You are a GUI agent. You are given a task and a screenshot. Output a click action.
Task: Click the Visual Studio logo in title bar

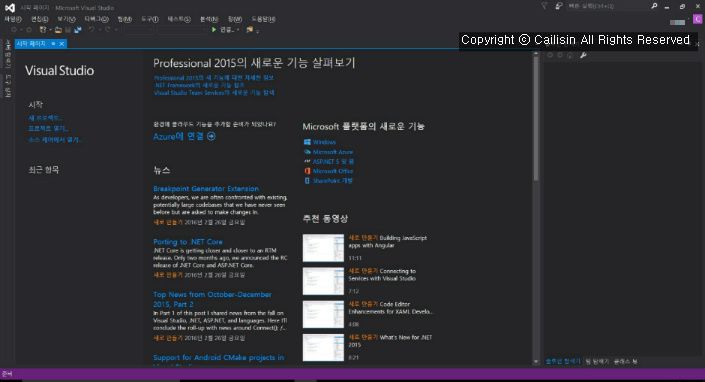tap(9, 8)
